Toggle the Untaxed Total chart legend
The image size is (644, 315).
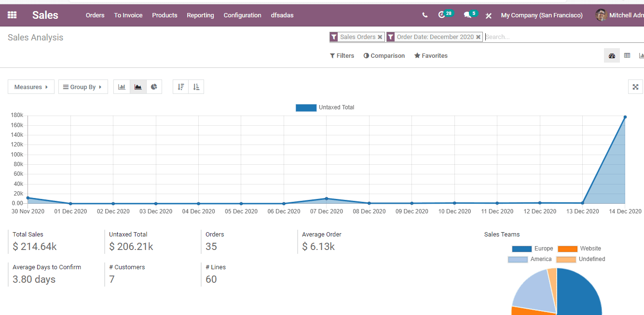point(325,107)
